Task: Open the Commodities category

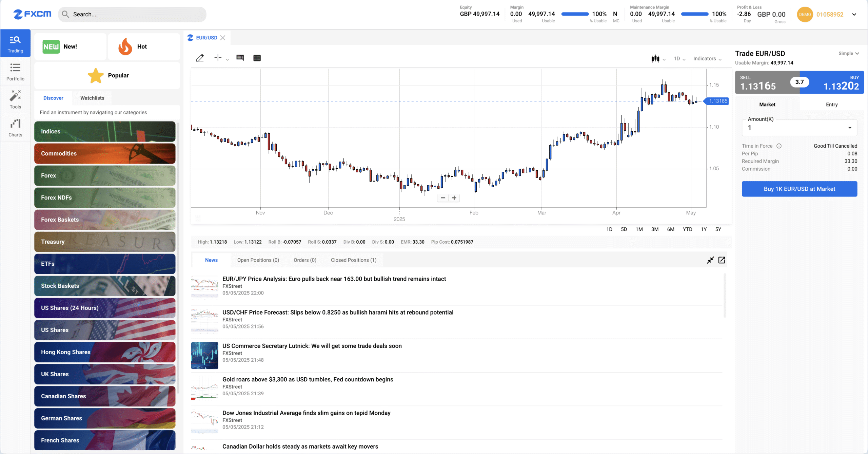Action: coord(105,154)
